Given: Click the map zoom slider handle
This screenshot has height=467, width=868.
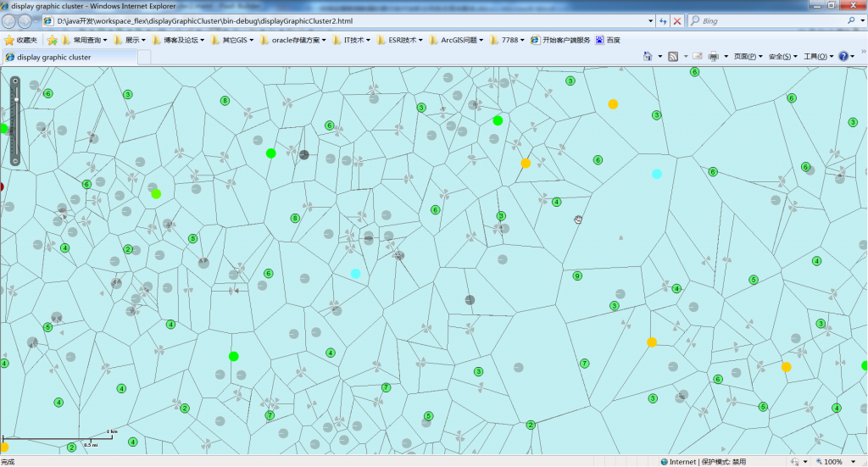Looking at the screenshot, I should pyautogui.click(x=16, y=100).
